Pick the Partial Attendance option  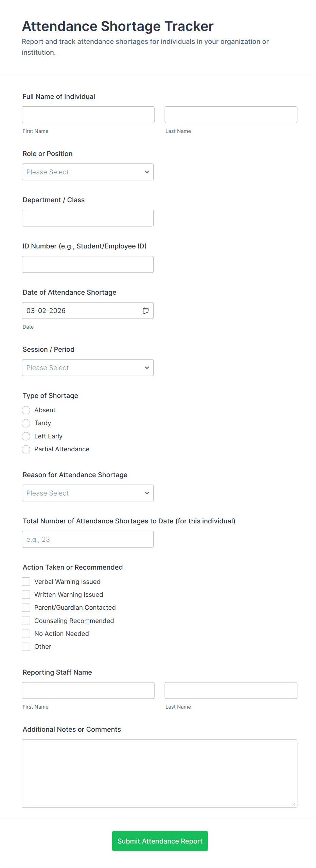(26, 449)
